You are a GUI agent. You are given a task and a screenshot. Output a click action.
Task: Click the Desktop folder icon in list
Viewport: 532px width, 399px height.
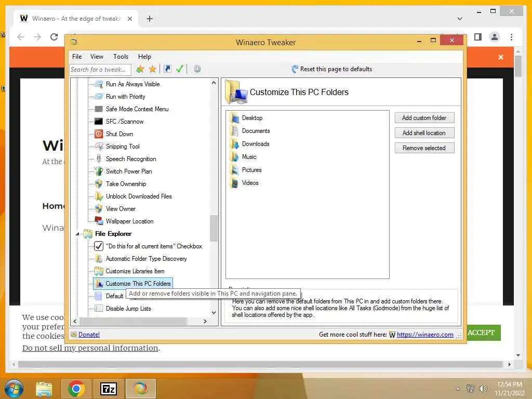(x=234, y=118)
